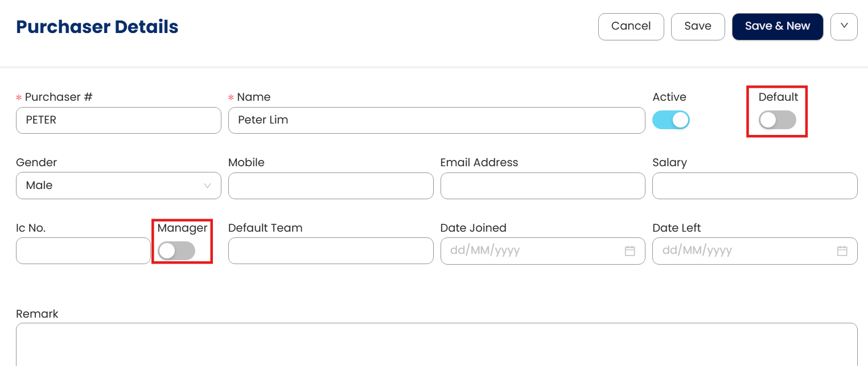Click the Save button
The height and width of the screenshot is (366, 868).
pyautogui.click(x=697, y=26)
